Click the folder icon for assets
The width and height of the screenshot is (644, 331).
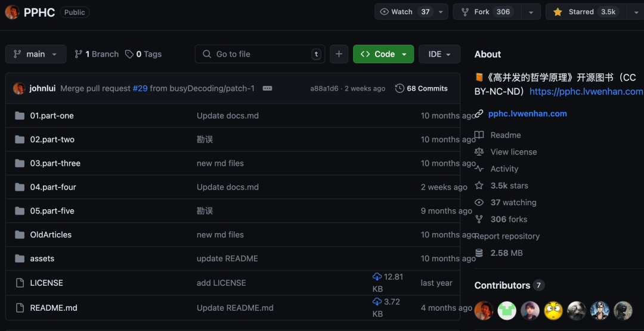19,258
